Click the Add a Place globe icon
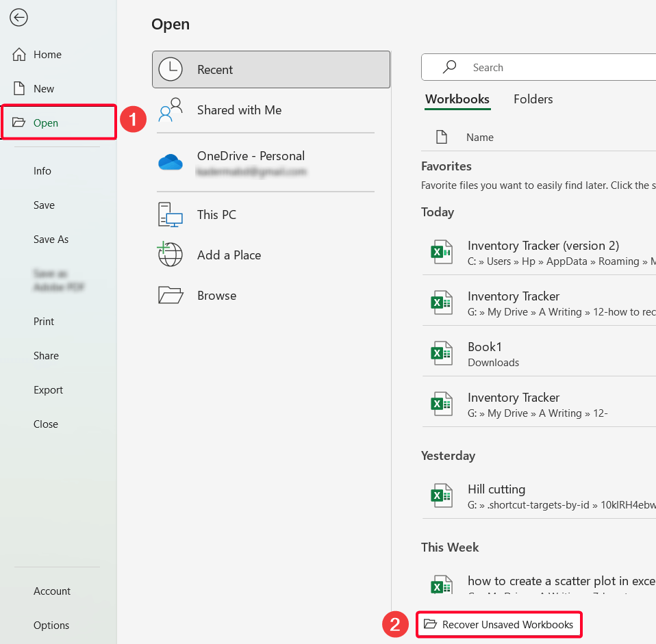The height and width of the screenshot is (644, 656). click(x=169, y=255)
